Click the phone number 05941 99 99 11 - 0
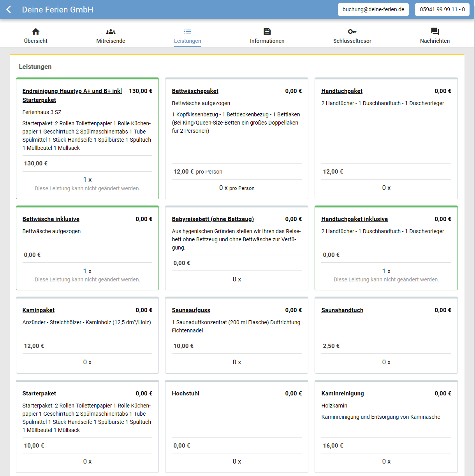This screenshot has width=475, height=476. [x=442, y=10]
